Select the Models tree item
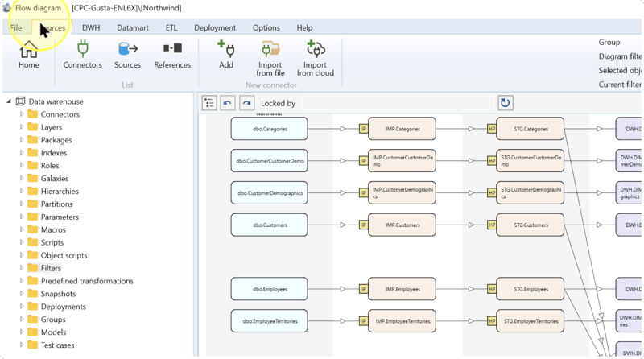Screen dimensions: 644x359 (53, 332)
